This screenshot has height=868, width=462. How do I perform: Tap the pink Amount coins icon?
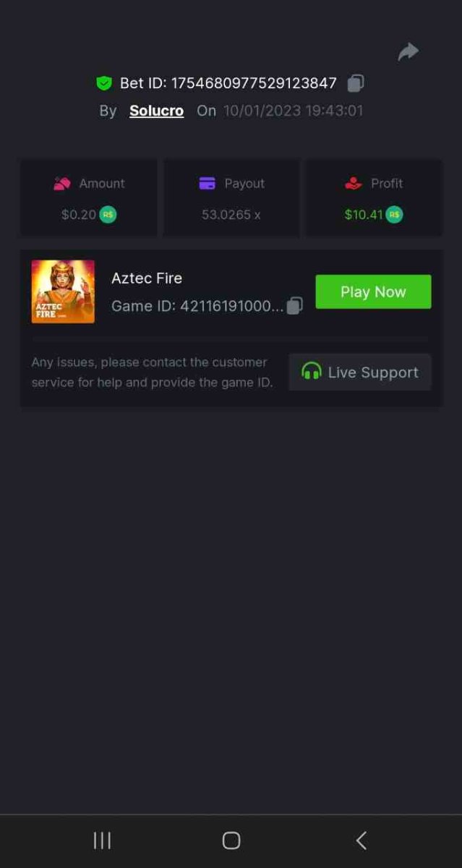62,184
